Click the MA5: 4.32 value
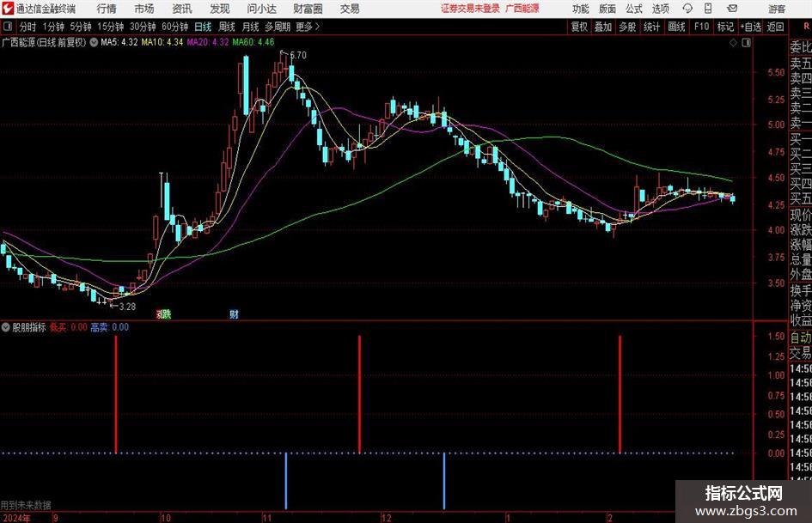The height and width of the screenshot is (523, 812). 119,42
